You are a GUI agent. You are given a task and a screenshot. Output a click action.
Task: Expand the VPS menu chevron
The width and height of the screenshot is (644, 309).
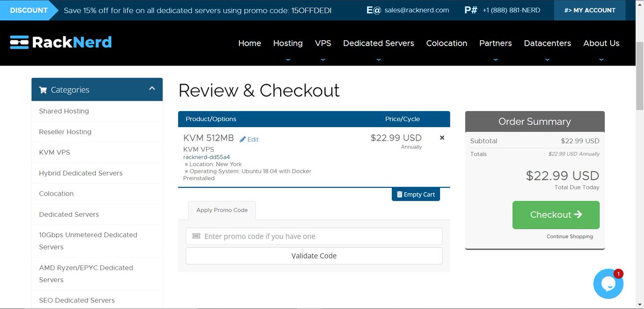coord(323,59)
